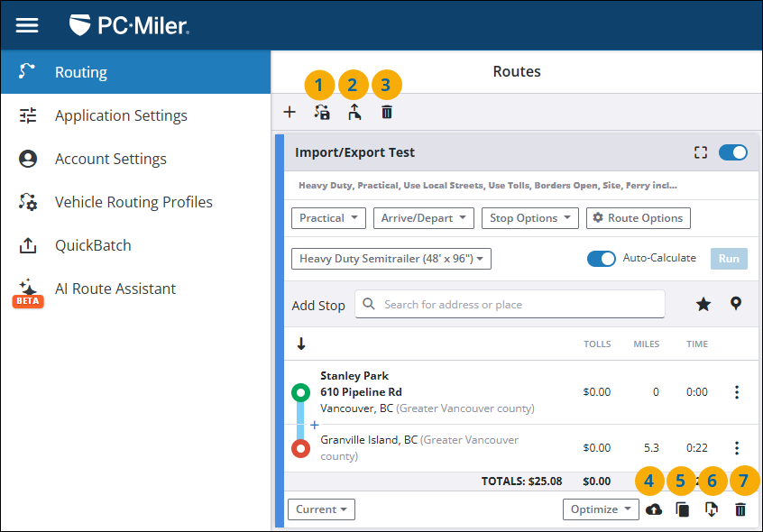The image size is (763, 532).
Task: Click the star favorites icon beside Add Stop
Action: 703,305
